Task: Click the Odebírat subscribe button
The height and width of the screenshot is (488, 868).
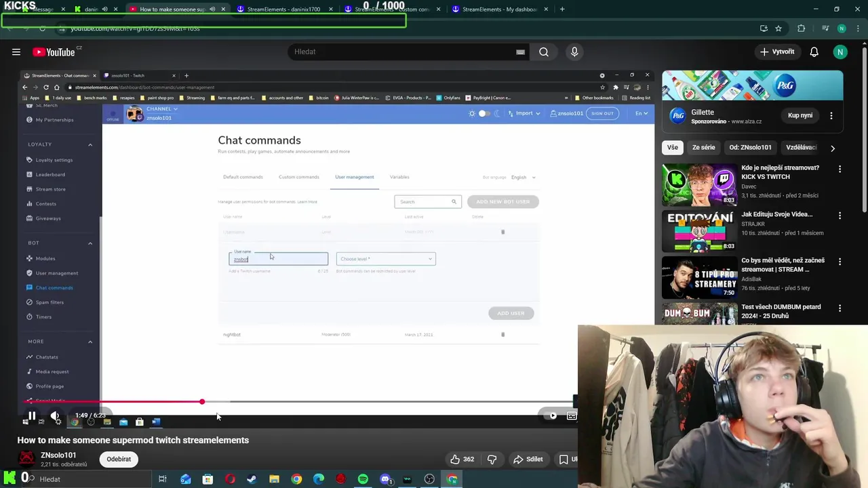Action: [119, 459]
